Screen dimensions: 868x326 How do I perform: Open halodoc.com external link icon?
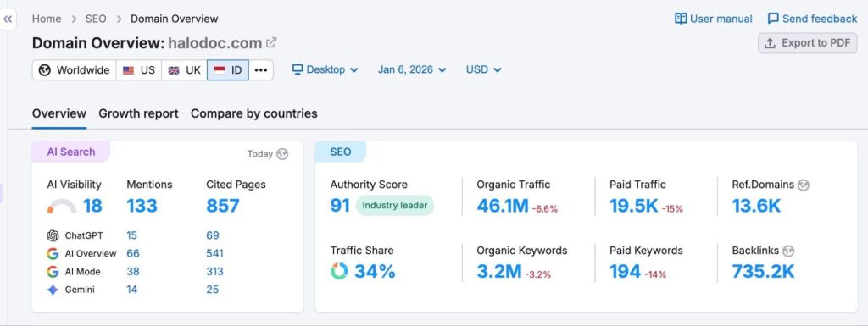click(x=271, y=42)
